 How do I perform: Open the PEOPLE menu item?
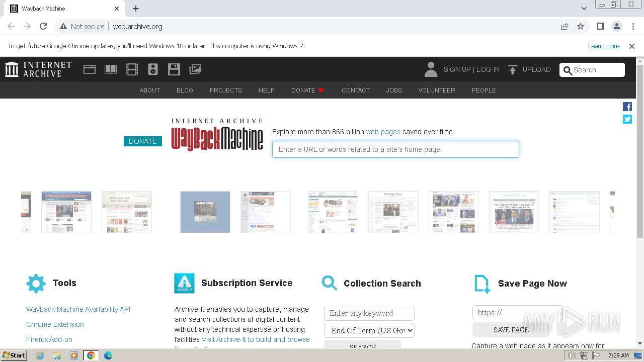[x=484, y=90]
